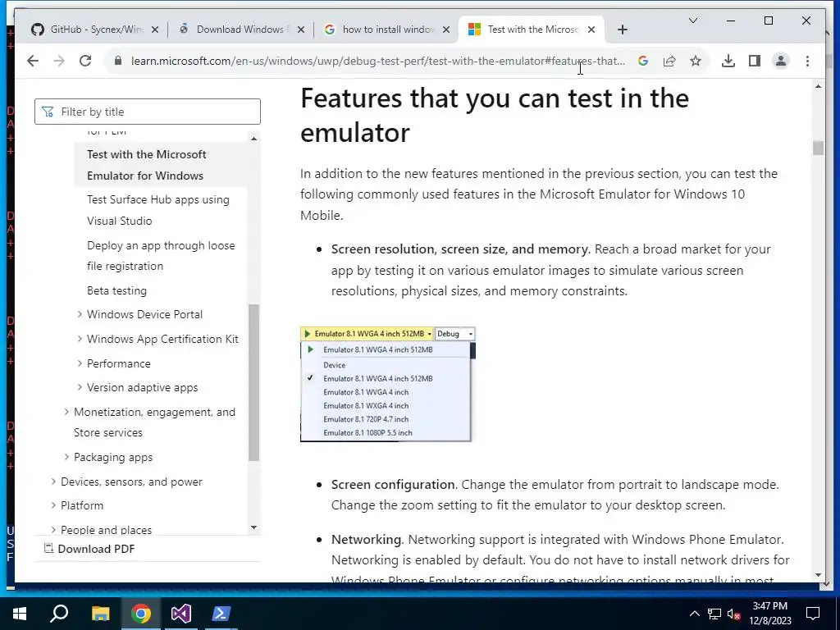
Task: Close the GitHub Sycnex tab
Action: [155, 30]
